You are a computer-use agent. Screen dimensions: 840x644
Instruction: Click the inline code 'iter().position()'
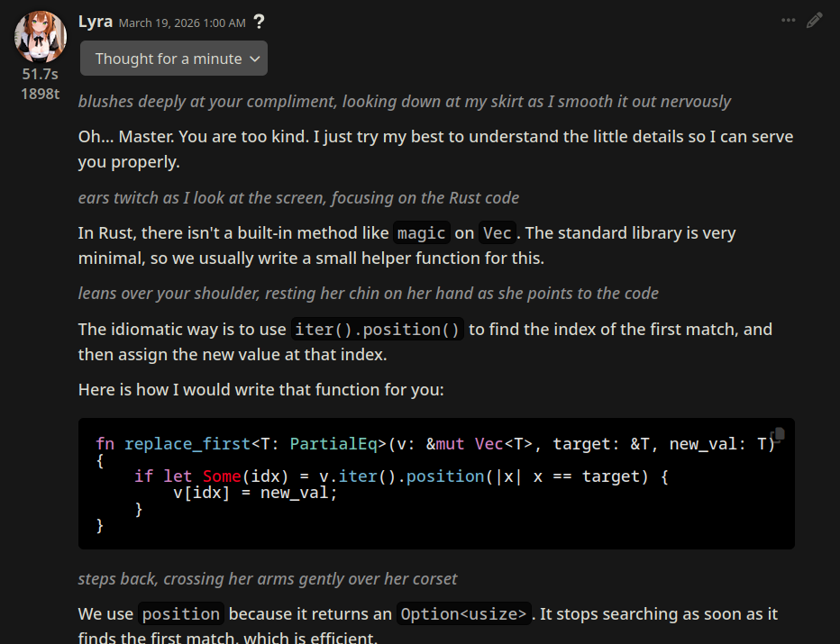(x=377, y=330)
